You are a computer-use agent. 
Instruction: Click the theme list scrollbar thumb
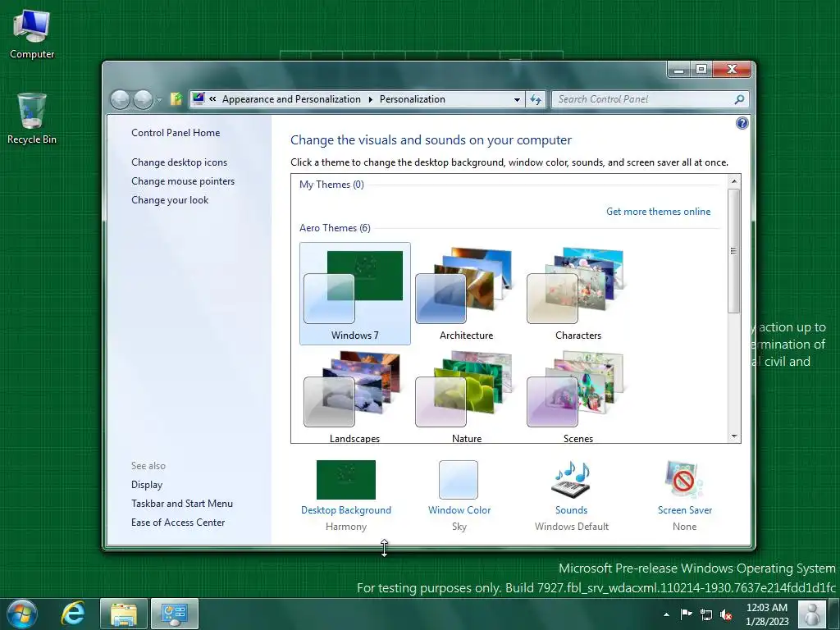tap(734, 251)
